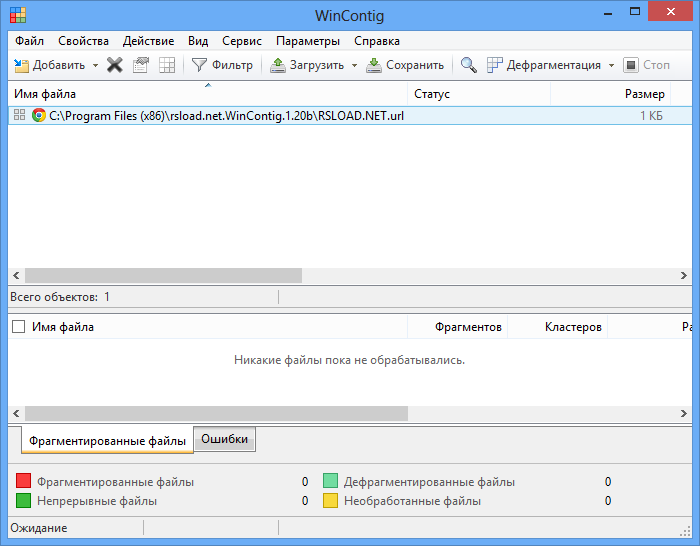Click the yellow Необработанные файлы swatch
The image size is (700, 546).
click(330, 500)
